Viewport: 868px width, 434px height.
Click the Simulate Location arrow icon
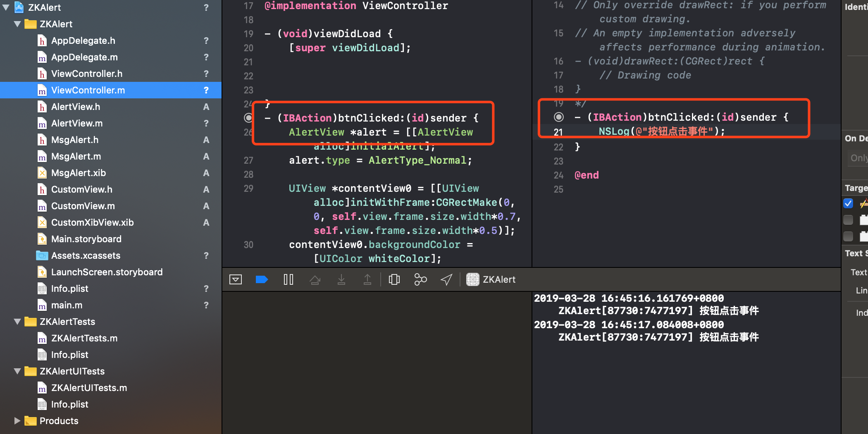[446, 280]
